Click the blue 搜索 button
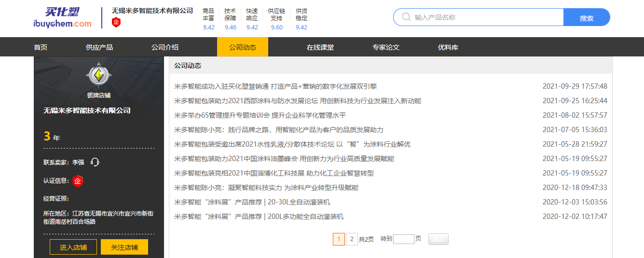The image size is (644, 258). (x=587, y=17)
